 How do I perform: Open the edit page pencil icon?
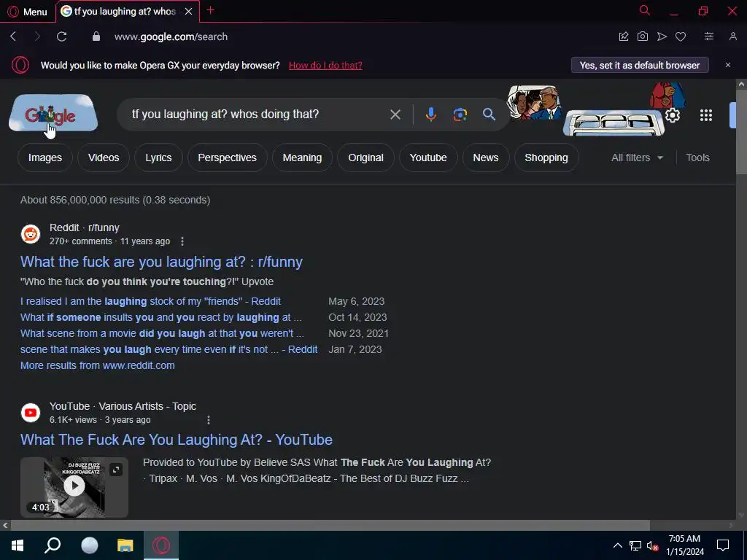tap(624, 36)
